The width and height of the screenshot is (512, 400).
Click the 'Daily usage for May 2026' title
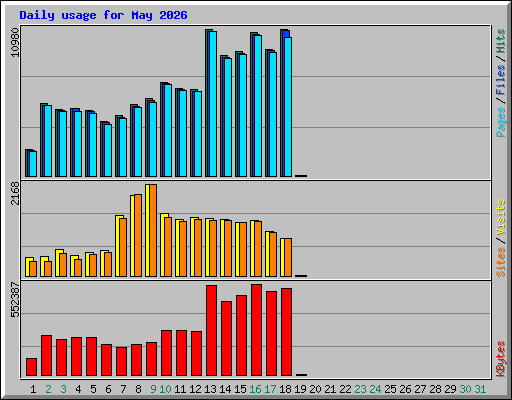pyautogui.click(x=103, y=15)
